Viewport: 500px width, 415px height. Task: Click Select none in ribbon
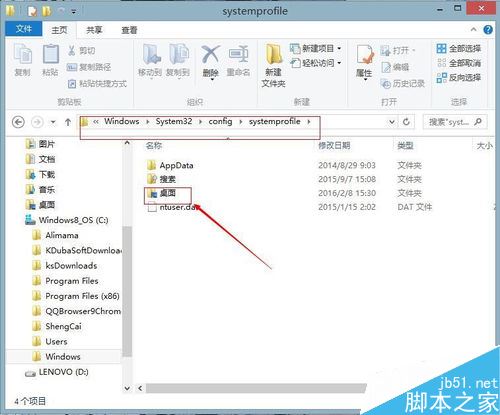459,63
